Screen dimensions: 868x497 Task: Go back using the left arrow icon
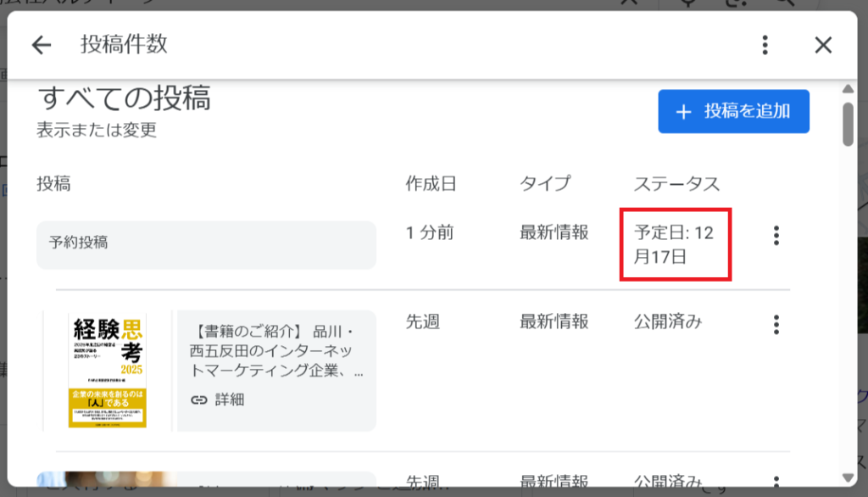[42, 45]
